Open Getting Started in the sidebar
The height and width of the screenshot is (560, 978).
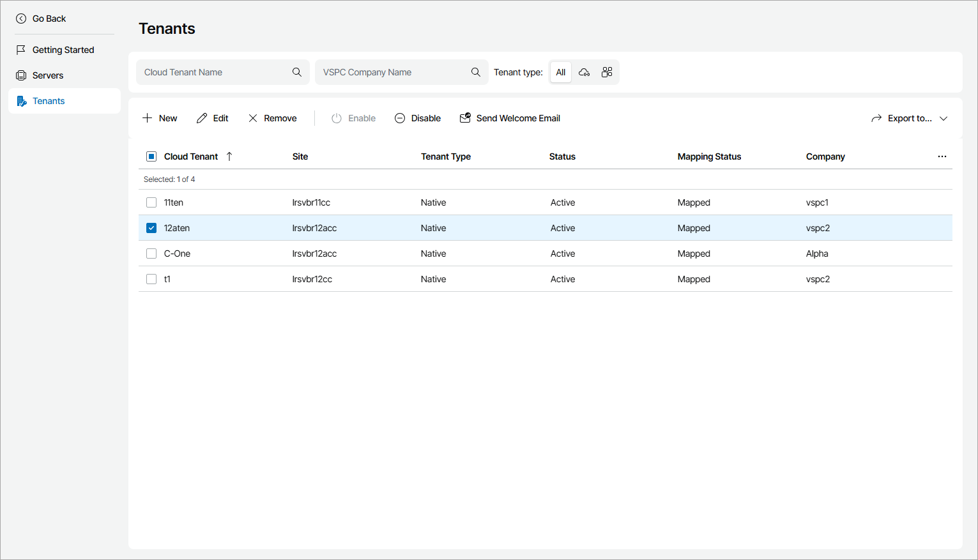pyautogui.click(x=63, y=50)
